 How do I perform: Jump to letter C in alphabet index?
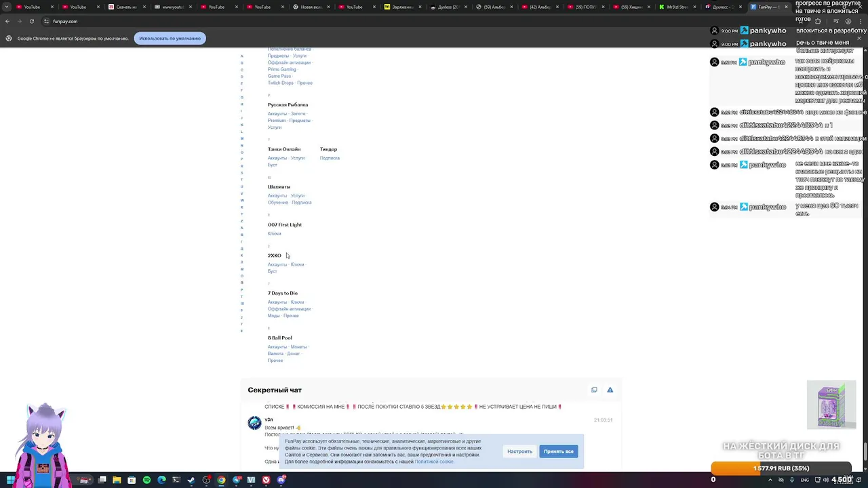click(241, 70)
